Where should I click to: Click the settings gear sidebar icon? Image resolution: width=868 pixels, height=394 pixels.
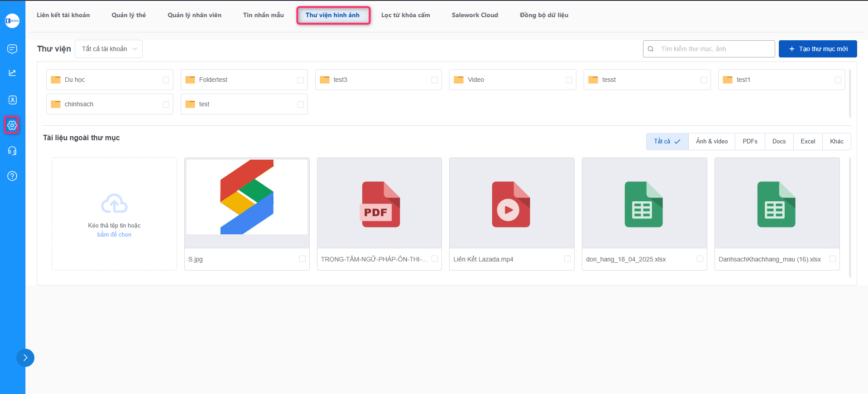coord(12,125)
